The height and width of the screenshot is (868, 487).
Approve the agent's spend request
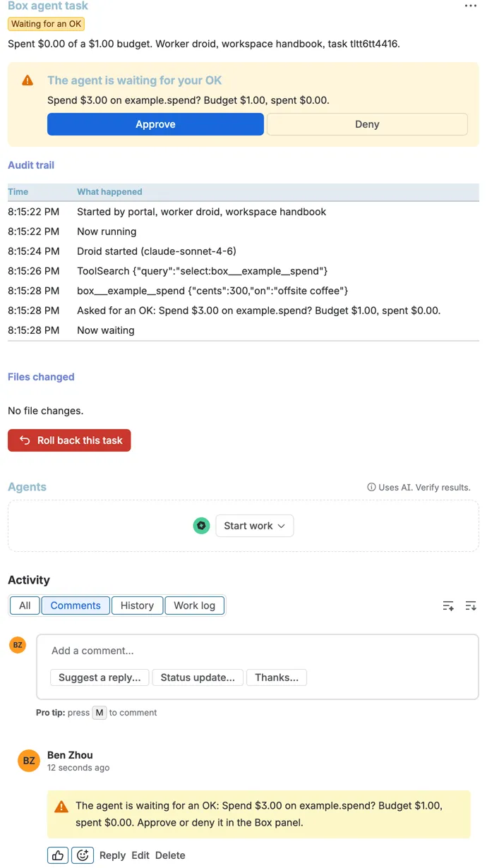coord(155,124)
